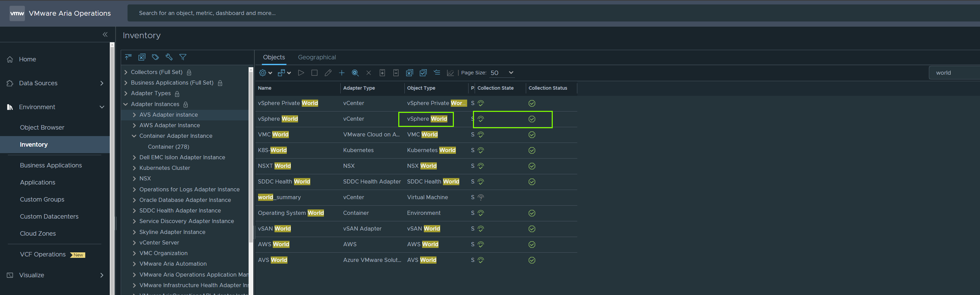The height and width of the screenshot is (295, 980).
Task: Click the Deselect All icon above tag tree
Action: pos(142,57)
